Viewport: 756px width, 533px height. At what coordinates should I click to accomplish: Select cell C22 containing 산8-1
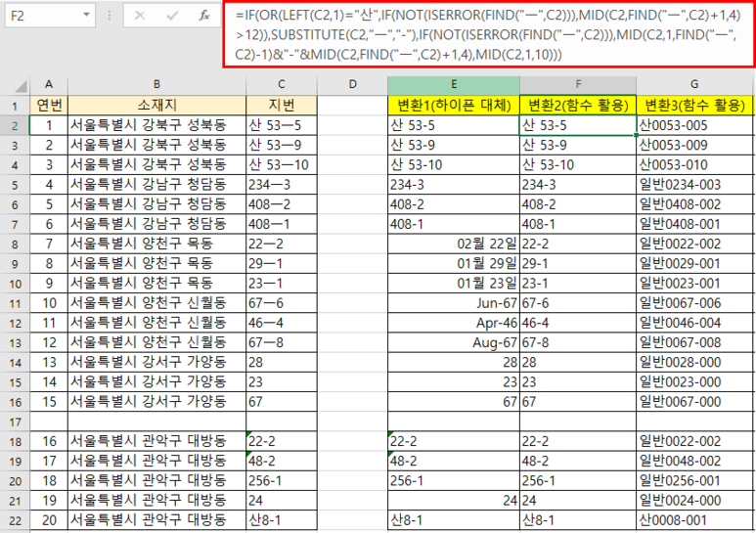(x=282, y=520)
